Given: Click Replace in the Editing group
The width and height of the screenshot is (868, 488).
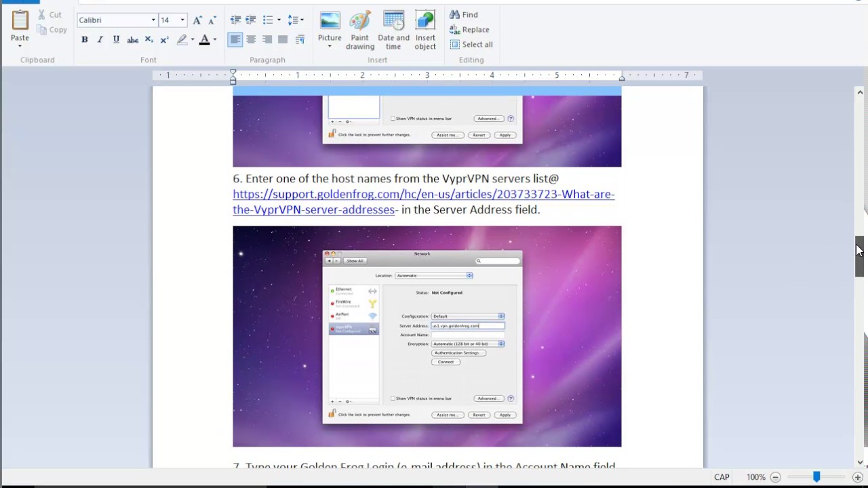Looking at the screenshot, I should (x=469, y=29).
